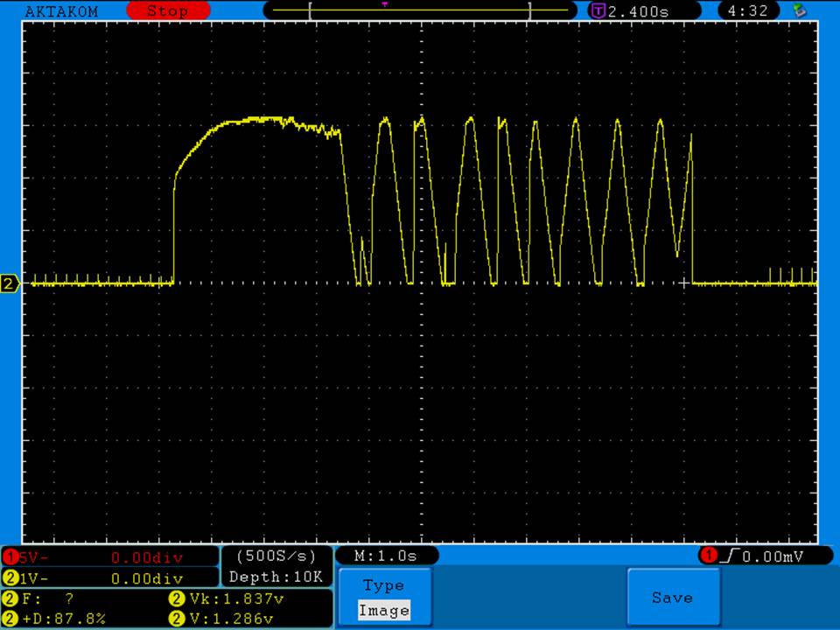
Task: Open the Type Image selector
Action: tap(383, 598)
